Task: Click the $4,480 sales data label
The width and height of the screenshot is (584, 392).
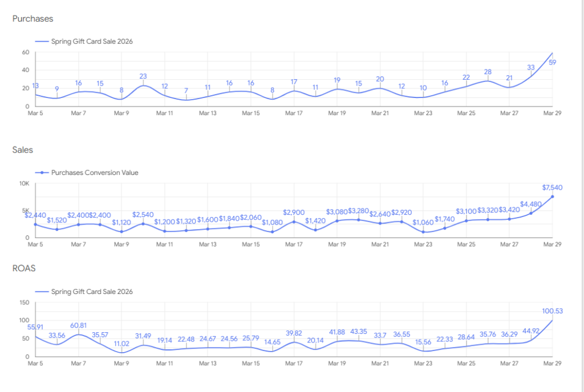Action: (x=531, y=205)
